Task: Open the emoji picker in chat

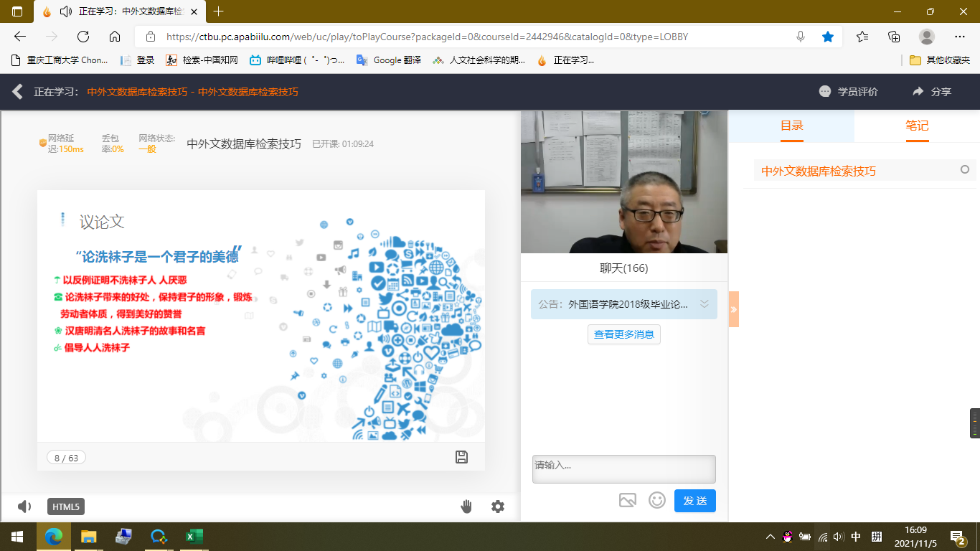Action: tap(656, 500)
